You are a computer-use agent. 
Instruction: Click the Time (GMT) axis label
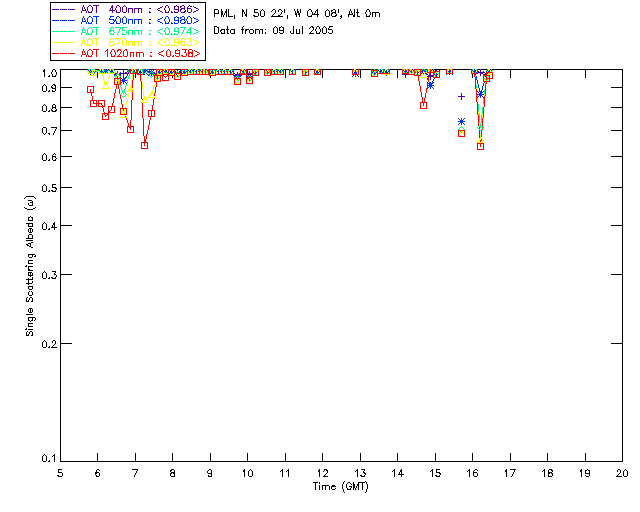pyautogui.click(x=340, y=487)
